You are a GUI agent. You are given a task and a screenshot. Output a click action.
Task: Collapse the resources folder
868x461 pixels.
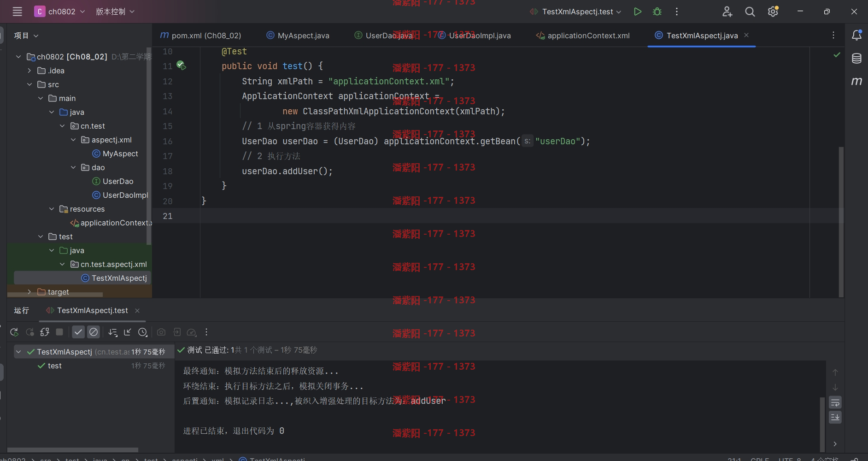(52, 209)
